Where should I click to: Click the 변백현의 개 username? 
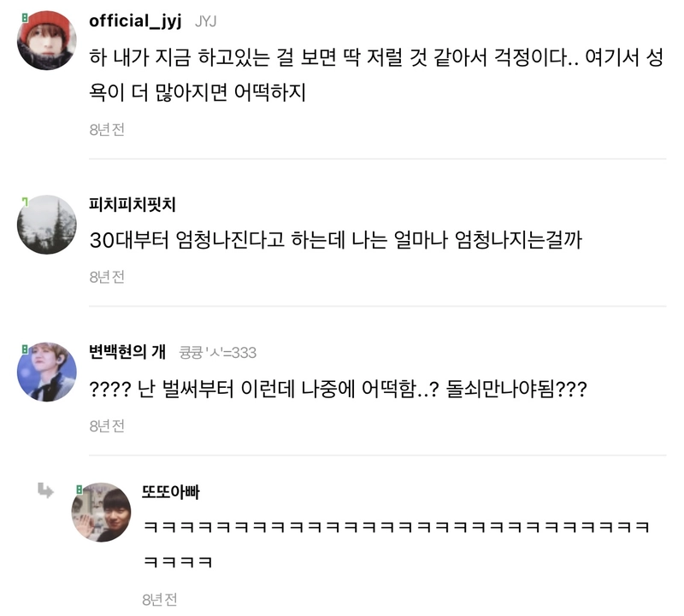127,352
